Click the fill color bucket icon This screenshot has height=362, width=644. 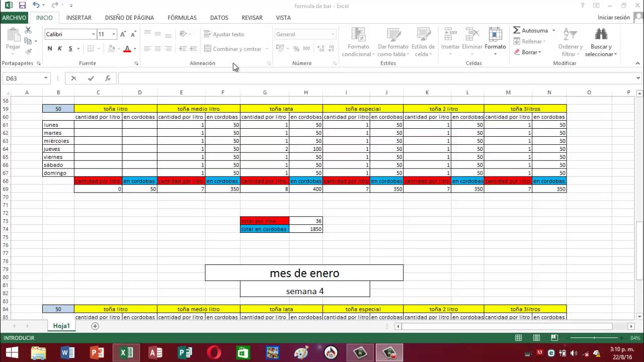pos(112,49)
